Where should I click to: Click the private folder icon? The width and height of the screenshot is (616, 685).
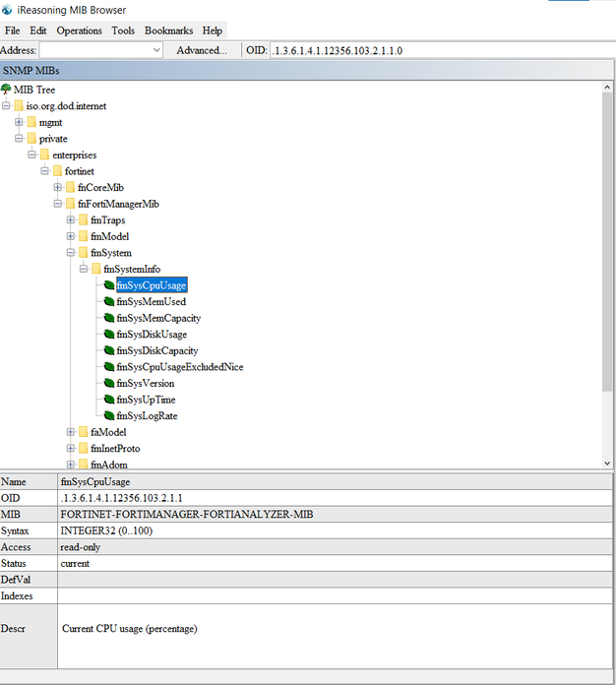click(x=31, y=139)
